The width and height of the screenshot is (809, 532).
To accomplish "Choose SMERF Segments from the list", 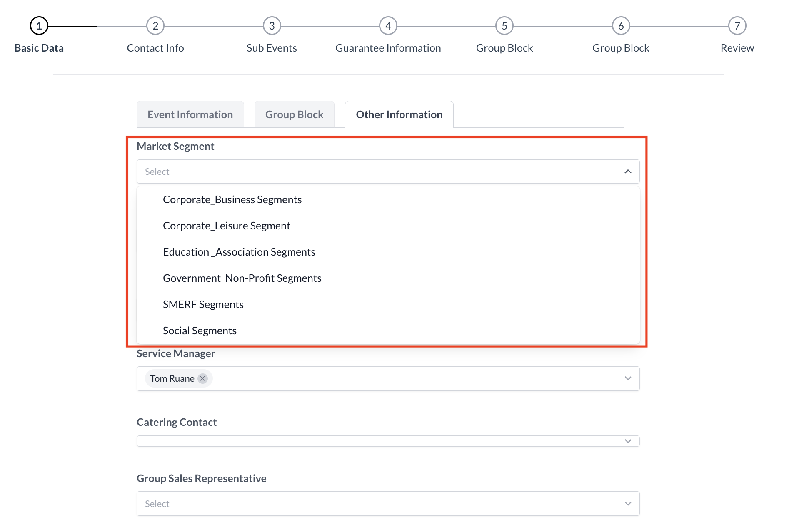I will [x=203, y=304].
